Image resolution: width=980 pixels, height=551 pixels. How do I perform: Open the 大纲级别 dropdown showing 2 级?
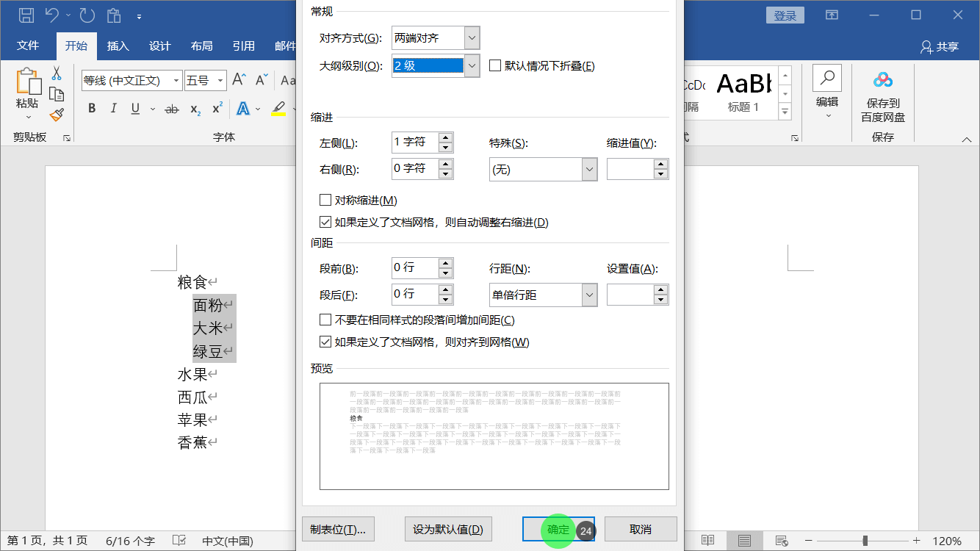472,65
